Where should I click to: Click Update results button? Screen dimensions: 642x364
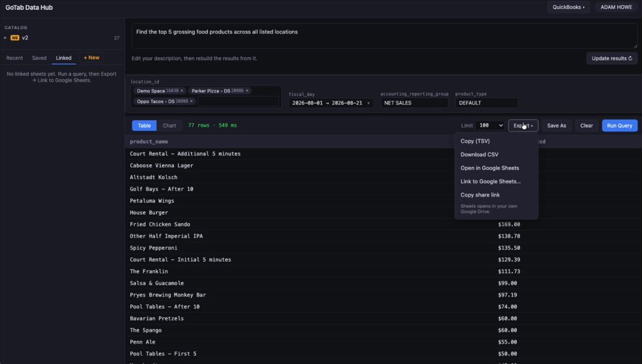click(x=612, y=58)
